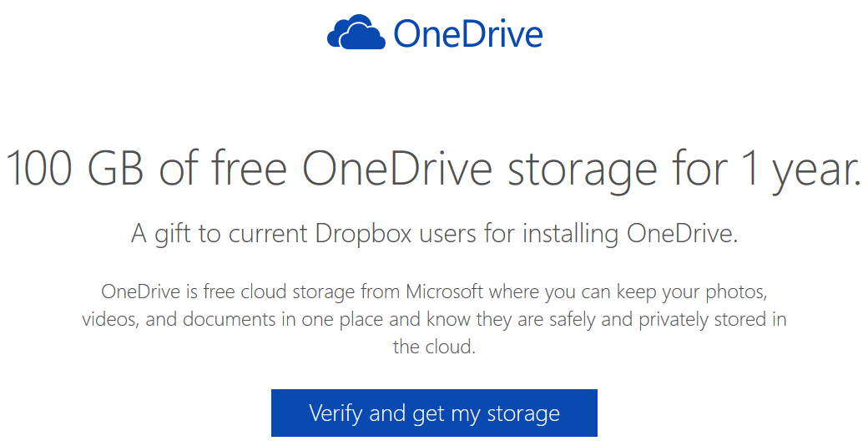The width and height of the screenshot is (868, 446).
Task: Click the word "storage" in the headline
Action: (583, 170)
